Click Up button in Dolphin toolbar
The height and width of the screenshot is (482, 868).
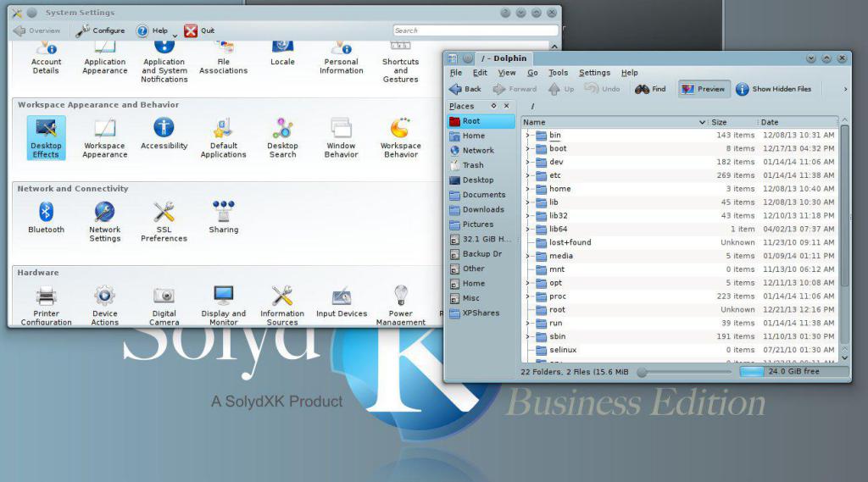[x=561, y=89]
